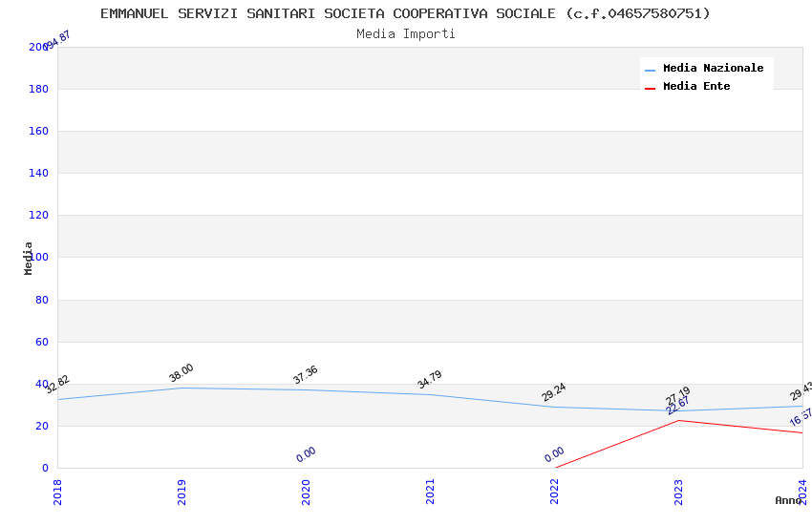
Task: Select the Media Nazionale legend label
Action: tap(713, 68)
